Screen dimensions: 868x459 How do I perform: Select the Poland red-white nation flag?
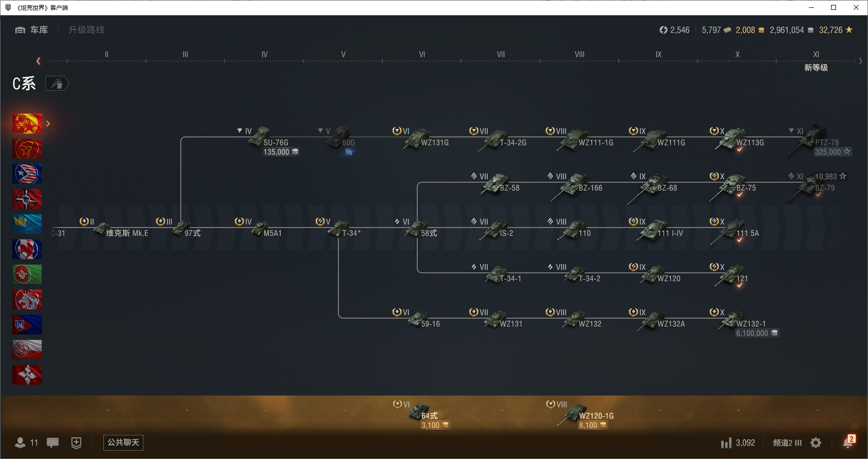pyautogui.click(x=27, y=350)
